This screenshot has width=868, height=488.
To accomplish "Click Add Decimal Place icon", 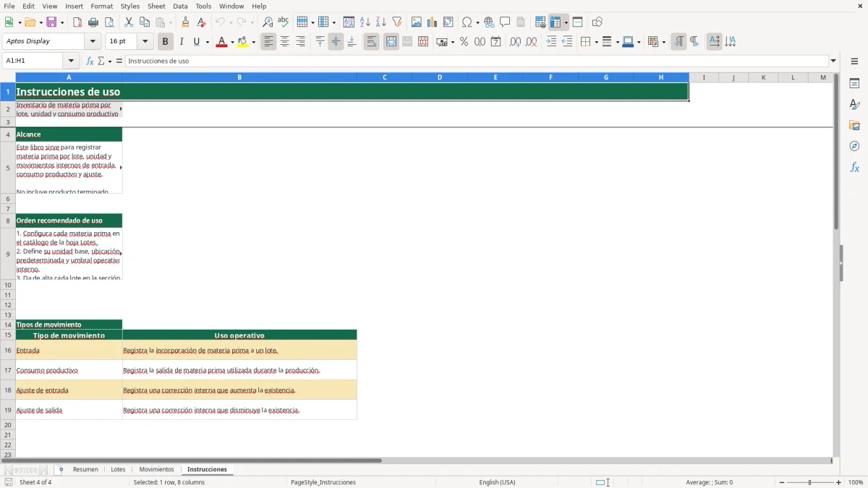I will point(516,42).
